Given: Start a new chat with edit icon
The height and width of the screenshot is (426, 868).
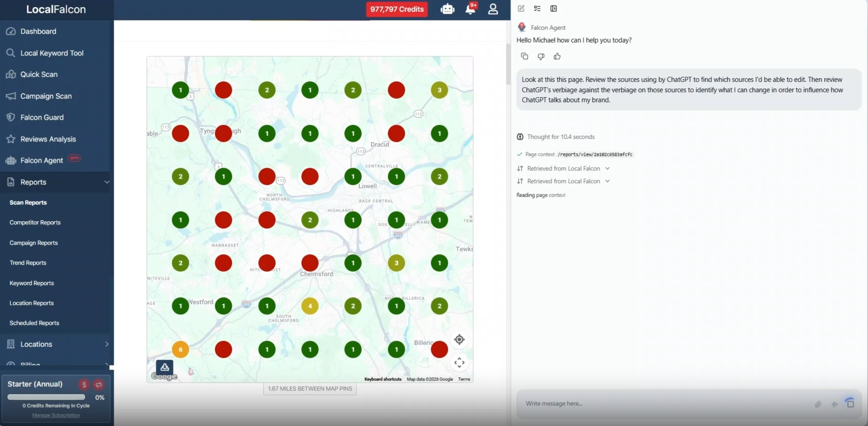Looking at the screenshot, I should [x=521, y=8].
